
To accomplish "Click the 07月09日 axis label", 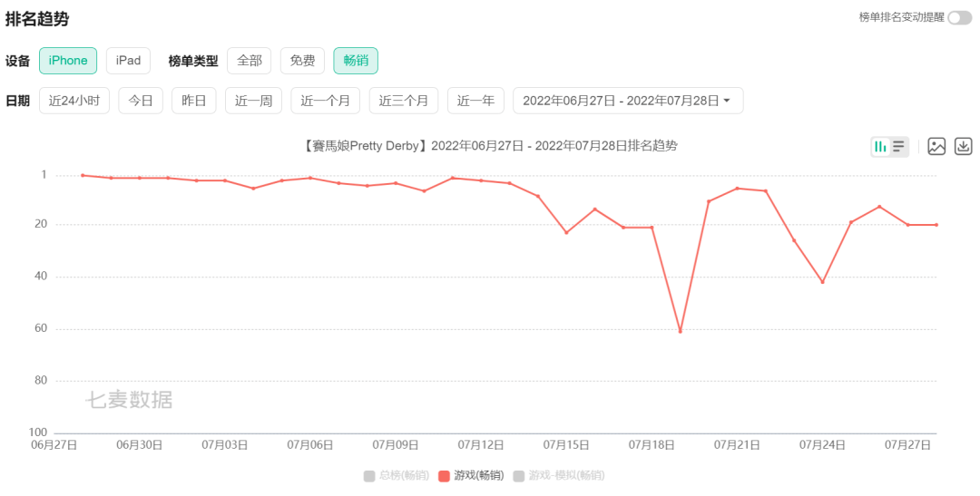I will 396,445.
